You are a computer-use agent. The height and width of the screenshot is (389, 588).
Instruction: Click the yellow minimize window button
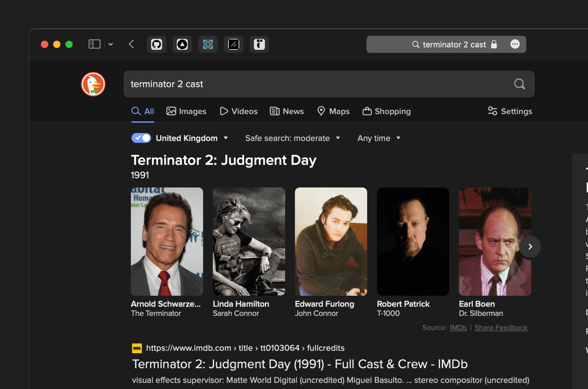click(x=57, y=44)
